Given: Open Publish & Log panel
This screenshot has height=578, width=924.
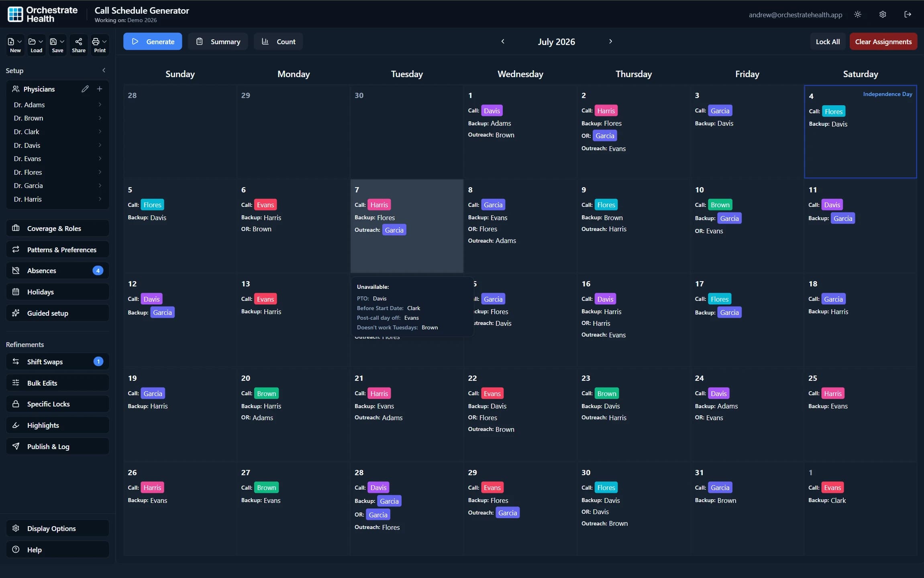Looking at the screenshot, I should (x=58, y=446).
